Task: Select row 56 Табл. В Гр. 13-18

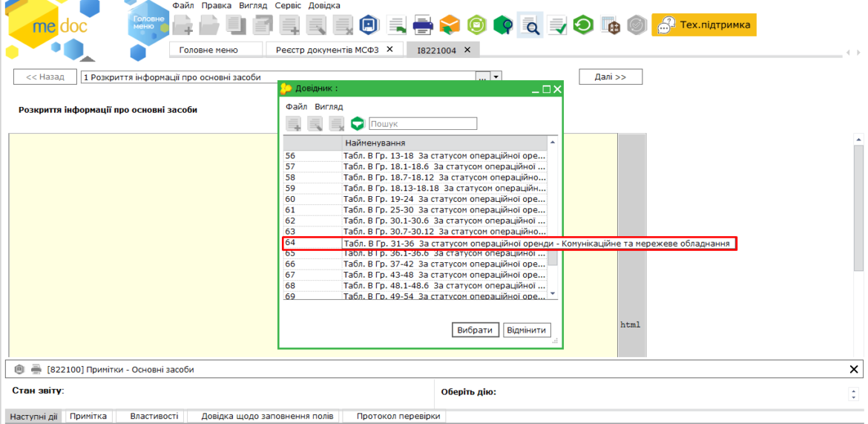Action: coord(415,156)
